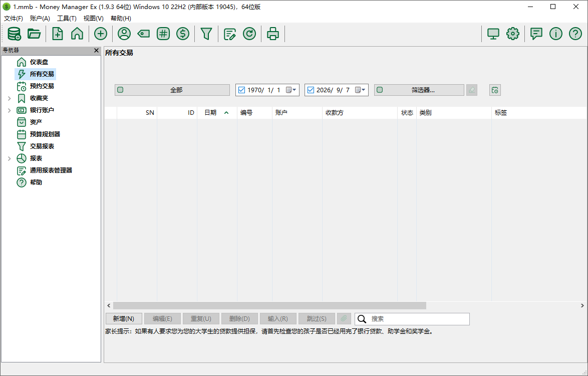The image size is (588, 376).
Task: Click the paperclip attachment icon
Action: tap(344, 318)
